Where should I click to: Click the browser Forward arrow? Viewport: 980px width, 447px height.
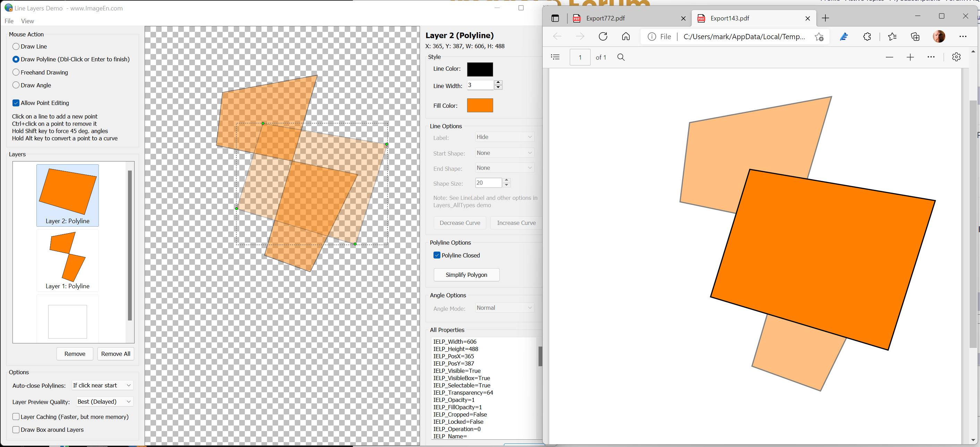[580, 36]
